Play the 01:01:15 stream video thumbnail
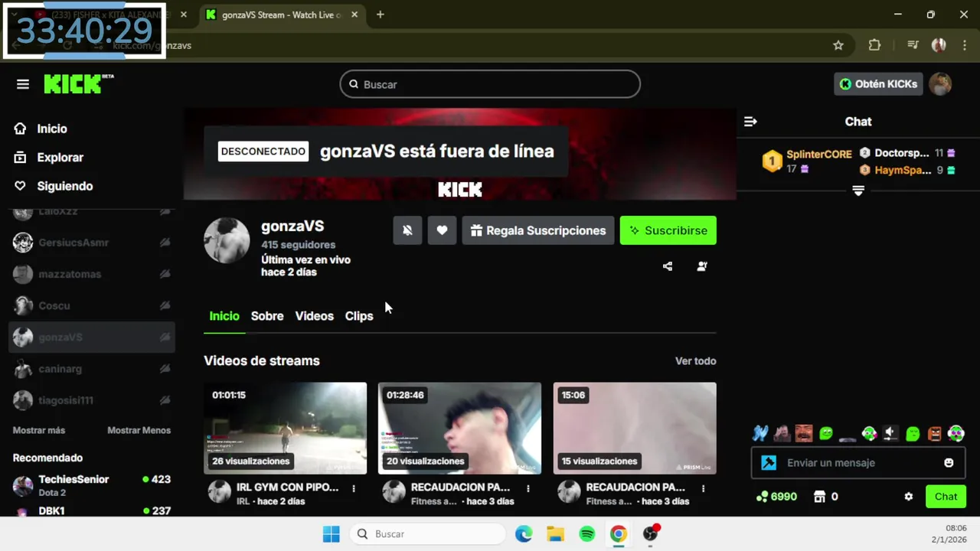Image resolution: width=980 pixels, height=551 pixels. click(x=285, y=429)
